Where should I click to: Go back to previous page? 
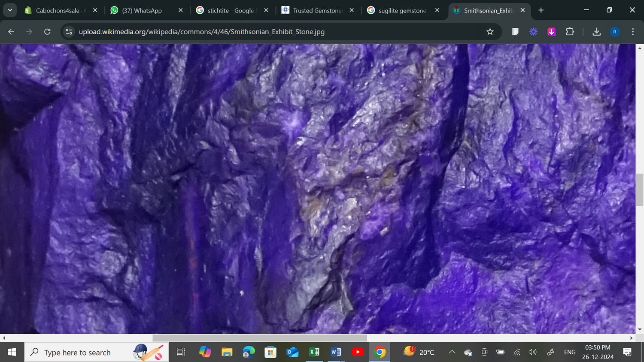click(x=11, y=32)
